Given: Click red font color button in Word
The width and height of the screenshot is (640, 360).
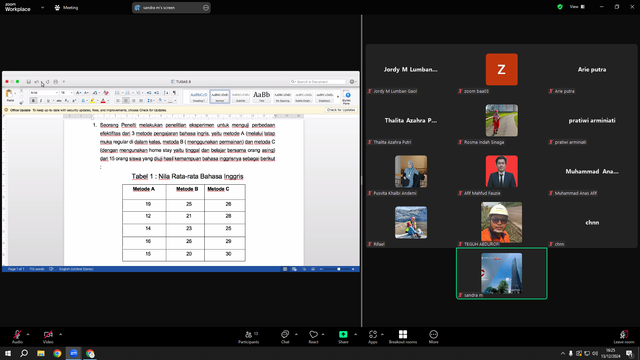Looking at the screenshot, I should (103, 100).
